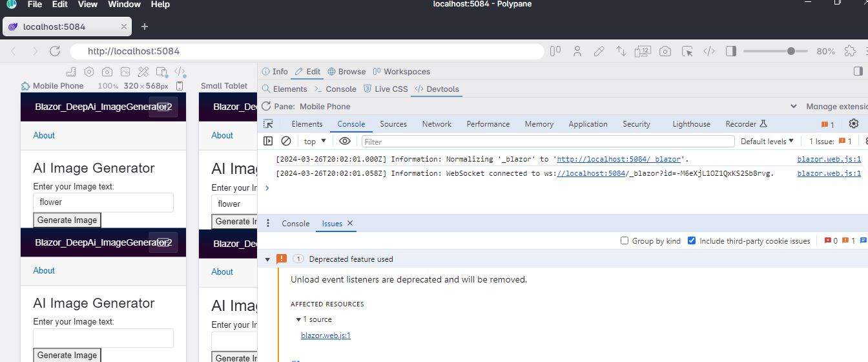Rotate the pane using the phone orientation icon

(180, 86)
